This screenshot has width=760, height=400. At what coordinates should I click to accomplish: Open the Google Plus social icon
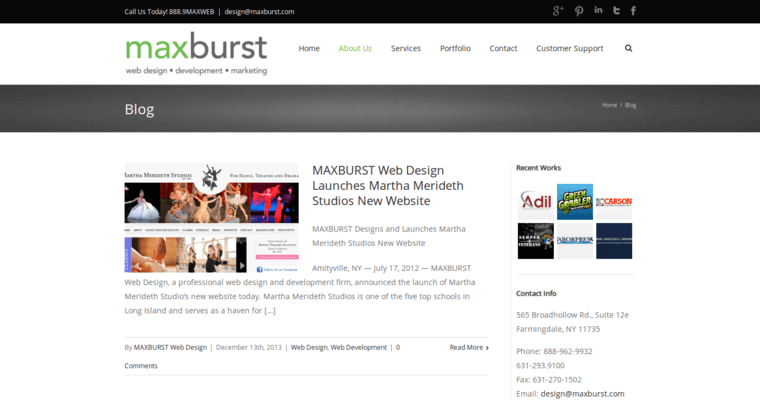(558, 11)
